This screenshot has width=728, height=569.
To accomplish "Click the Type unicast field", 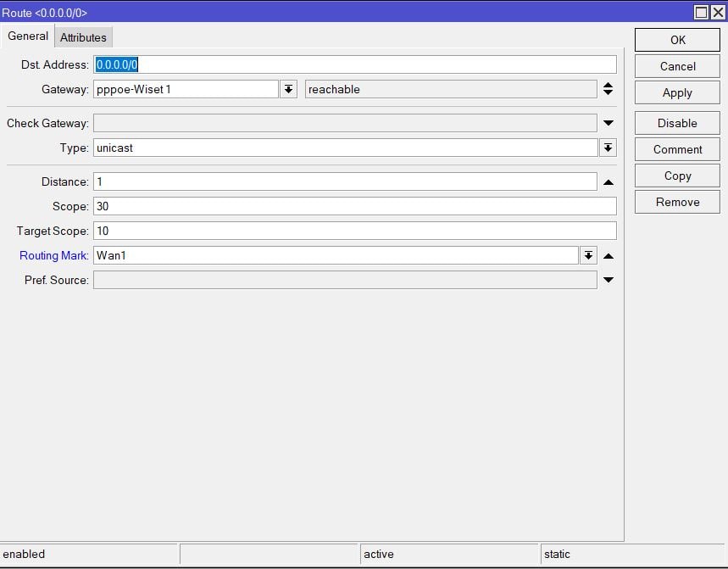I will [x=346, y=148].
